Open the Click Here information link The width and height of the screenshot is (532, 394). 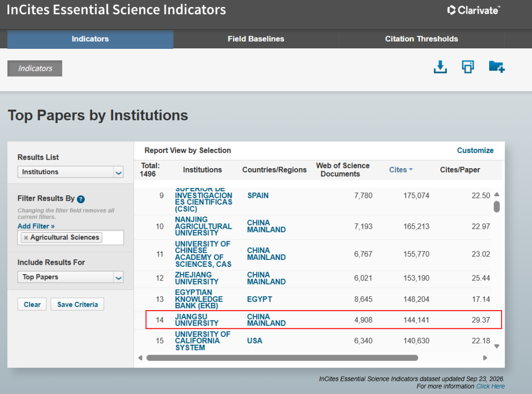490,386
